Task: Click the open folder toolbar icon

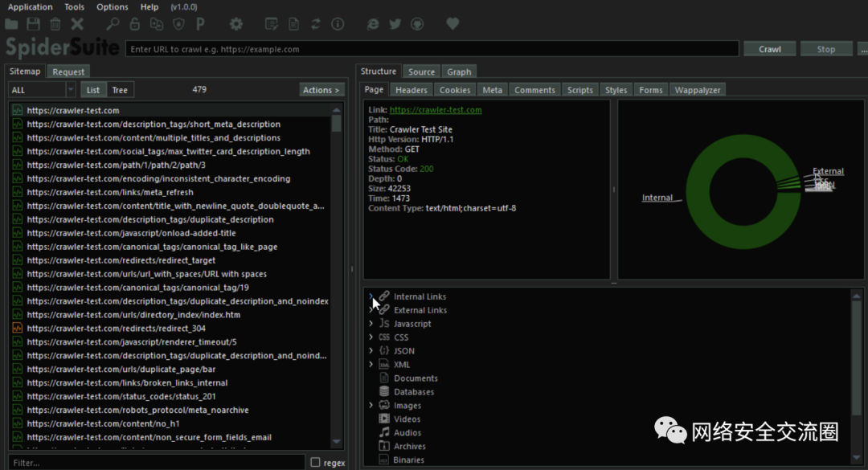Action: 11,24
